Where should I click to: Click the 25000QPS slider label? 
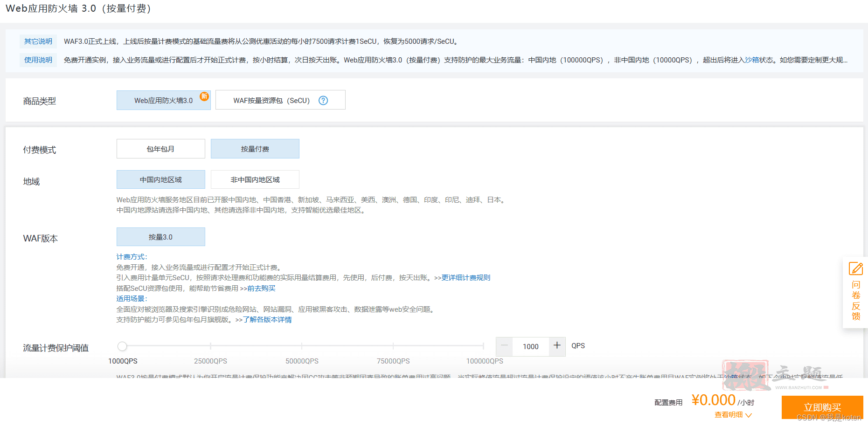(210, 361)
